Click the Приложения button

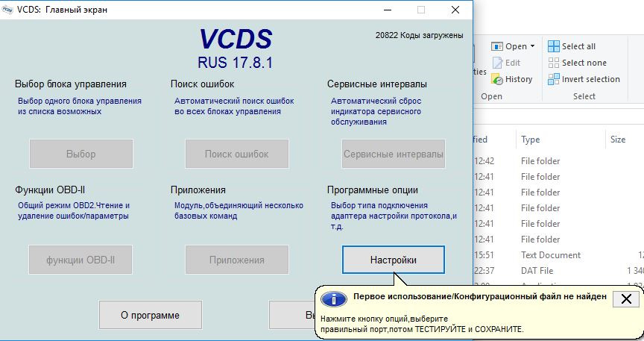[236, 260]
